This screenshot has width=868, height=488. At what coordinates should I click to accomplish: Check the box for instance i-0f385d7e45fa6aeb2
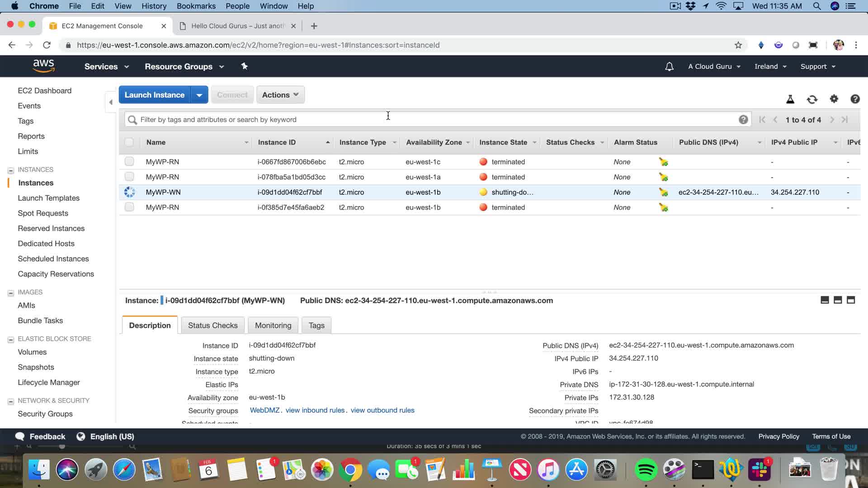tap(129, 207)
